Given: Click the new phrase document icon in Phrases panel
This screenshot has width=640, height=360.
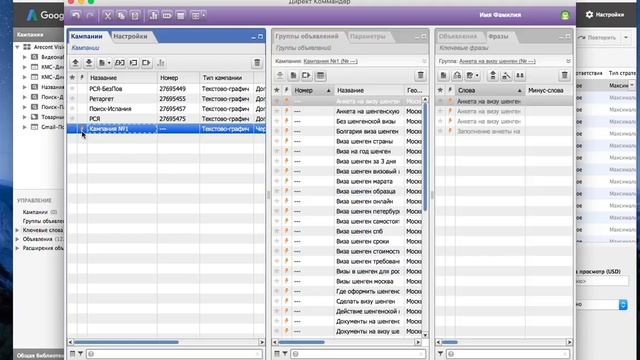Looking at the screenshot, I should point(444,76).
